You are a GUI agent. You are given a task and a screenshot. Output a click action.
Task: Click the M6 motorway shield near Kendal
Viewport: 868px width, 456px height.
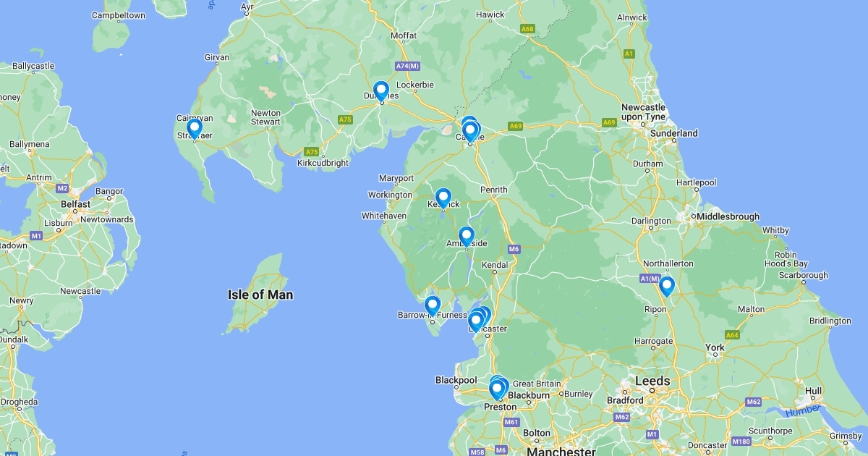pyautogui.click(x=514, y=249)
